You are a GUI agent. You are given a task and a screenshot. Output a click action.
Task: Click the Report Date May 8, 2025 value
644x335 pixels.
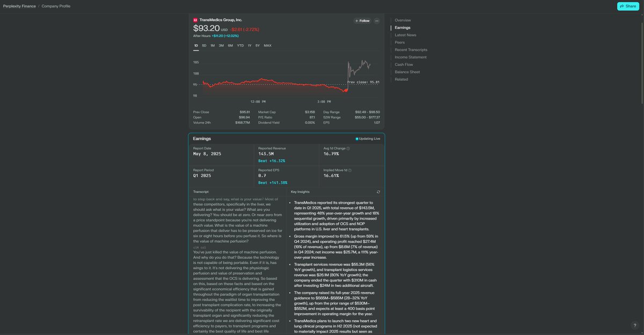pos(207,154)
